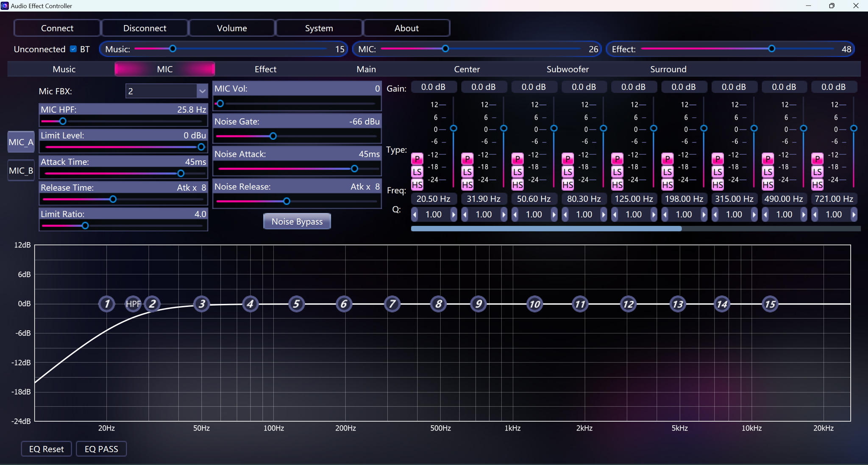This screenshot has width=868, height=465.
Task: Click the EQ bands horizontal scrollbar
Action: [546, 229]
